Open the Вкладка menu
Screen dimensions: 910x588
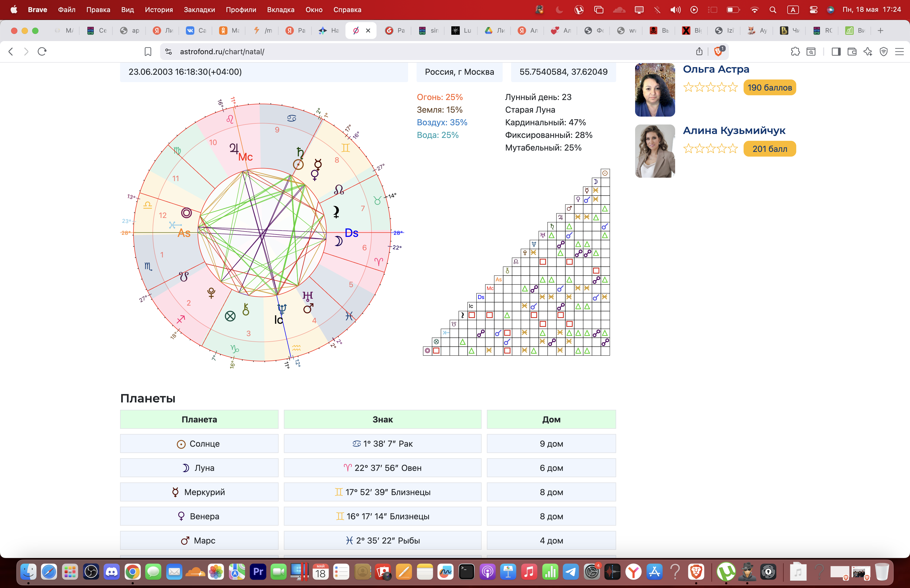point(281,9)
